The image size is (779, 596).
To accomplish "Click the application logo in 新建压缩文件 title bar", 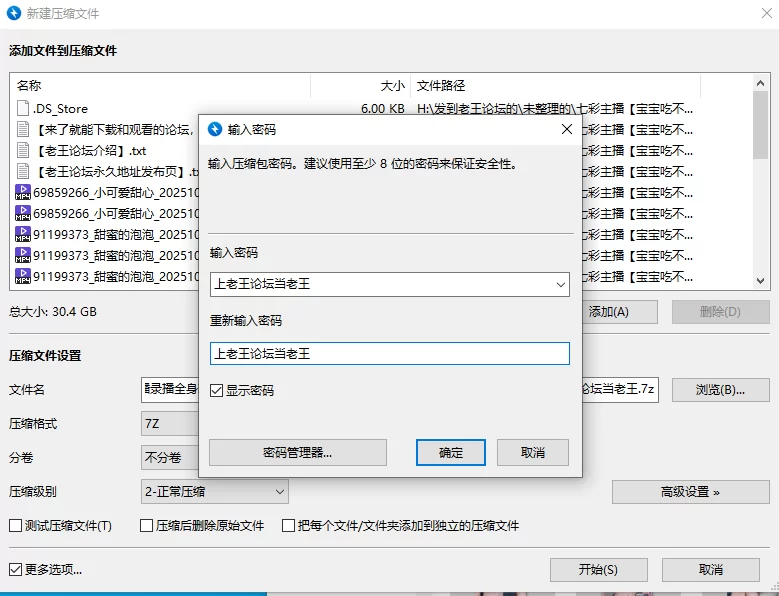I will [x=13, y=13].
